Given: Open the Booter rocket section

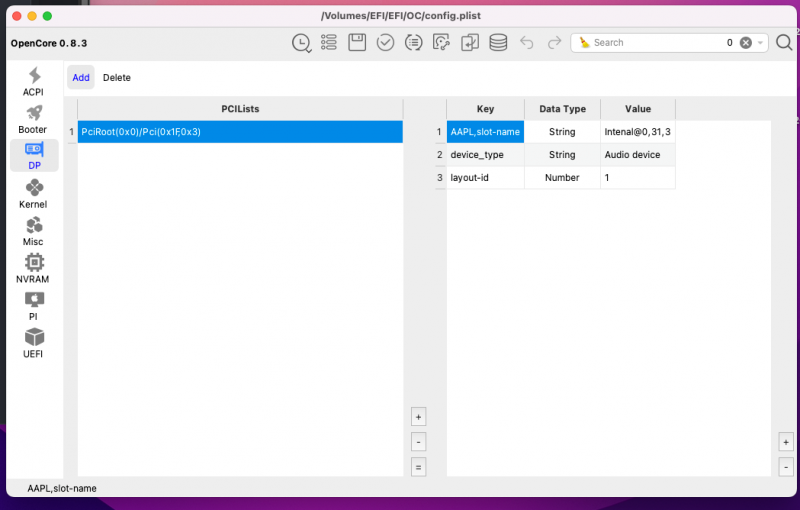Looking at the screenshot, I should pyautogui.click(x=34, y=119).
